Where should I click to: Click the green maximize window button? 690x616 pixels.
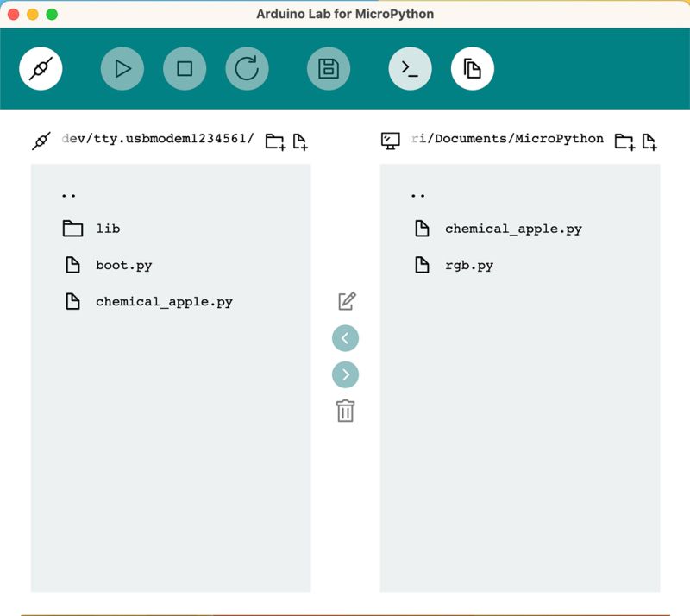click(52, 15)
